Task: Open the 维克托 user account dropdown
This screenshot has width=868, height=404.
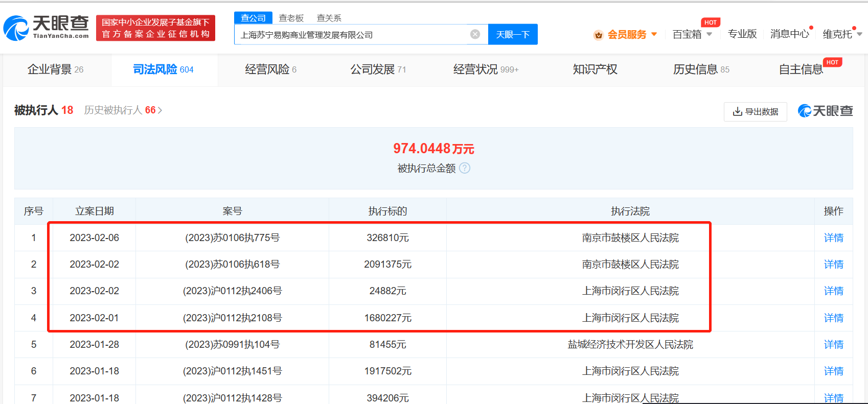Action: tap(859, 34)
